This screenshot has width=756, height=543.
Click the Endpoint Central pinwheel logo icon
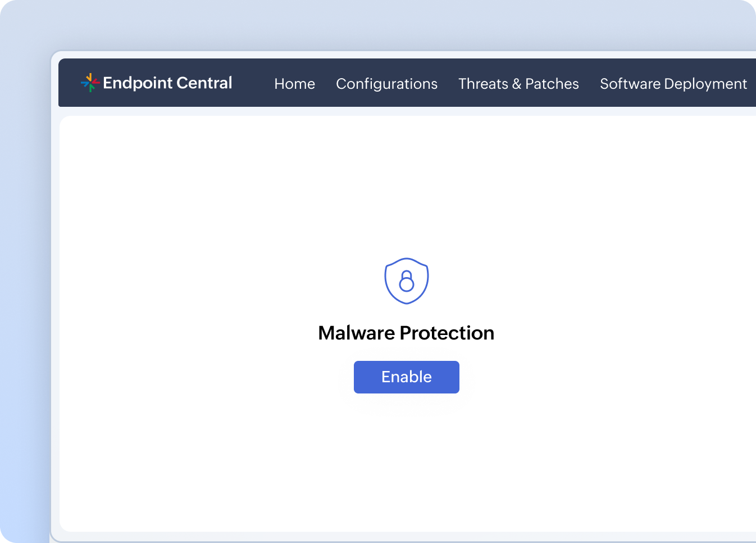click(x=90, y=83)
